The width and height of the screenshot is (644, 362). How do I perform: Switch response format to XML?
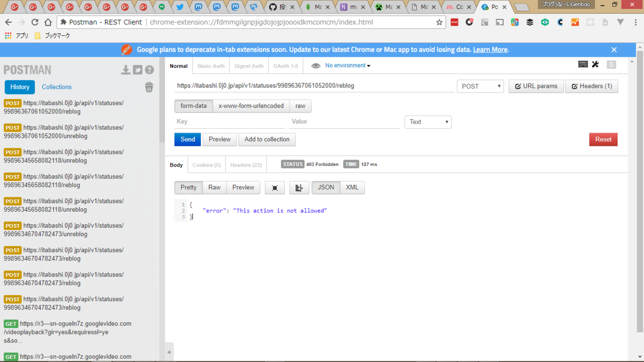(352, 188)
